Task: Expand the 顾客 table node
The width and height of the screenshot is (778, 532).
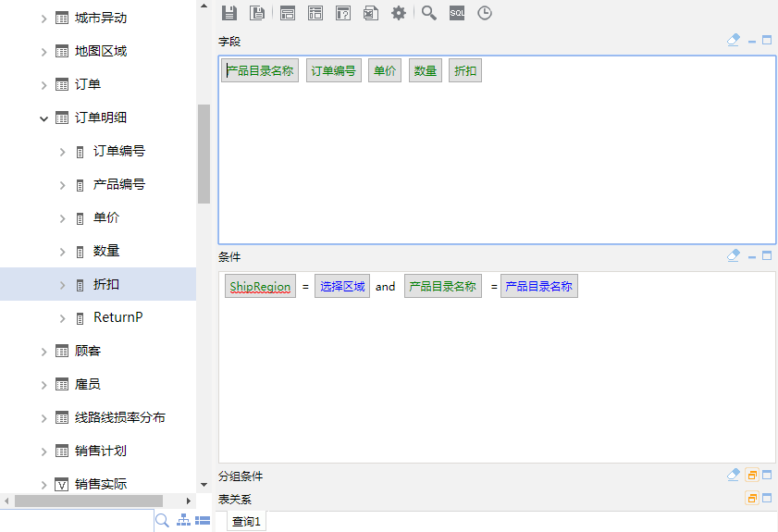Action: coord(43,352)
